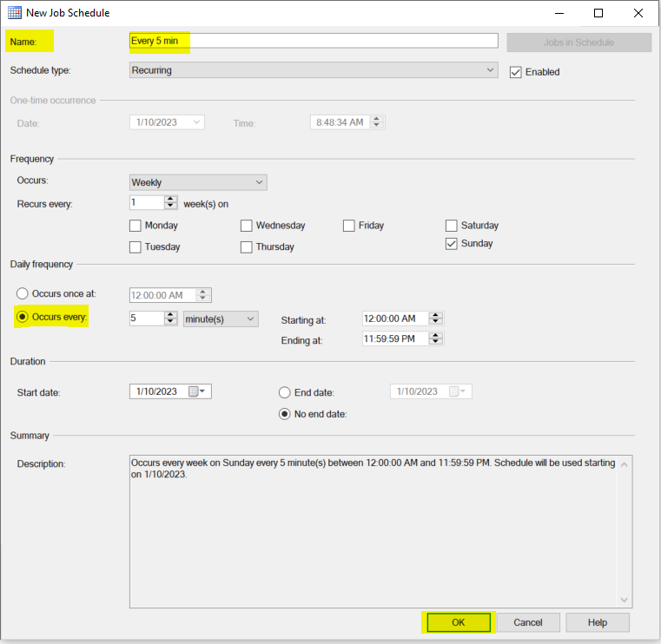Decrease the Recurs every weeks value

point(170,206)
